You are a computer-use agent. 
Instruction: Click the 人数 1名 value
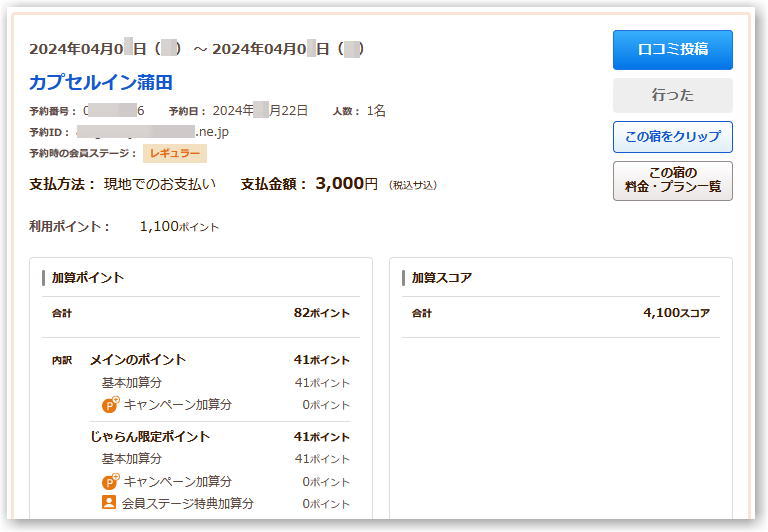pyautogui.click(x=376, y=111)
